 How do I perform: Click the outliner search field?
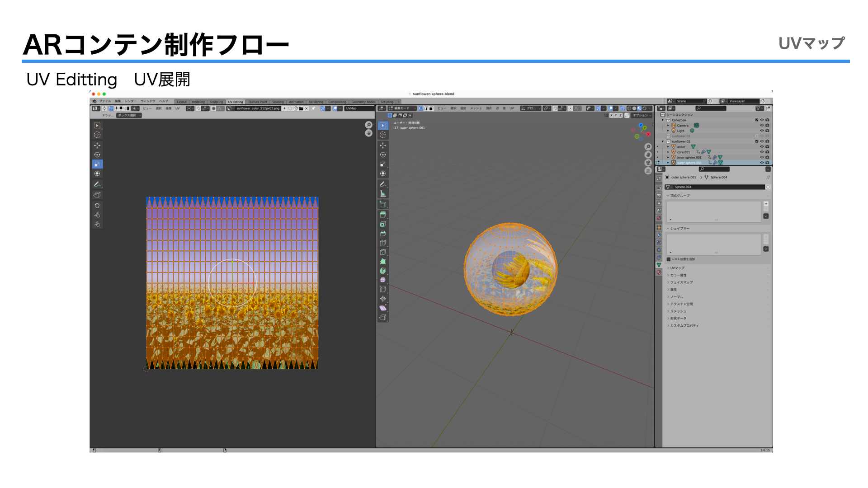pyautogui.click(x=711, y=108)
